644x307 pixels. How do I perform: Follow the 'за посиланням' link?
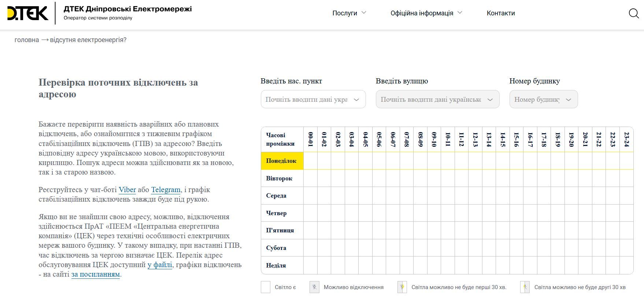[x=96, y=274]
